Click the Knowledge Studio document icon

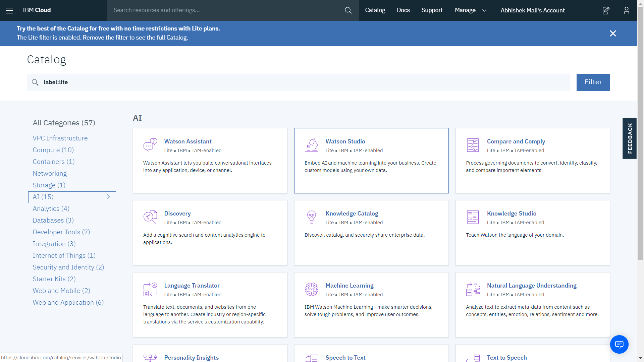(473, 217)
